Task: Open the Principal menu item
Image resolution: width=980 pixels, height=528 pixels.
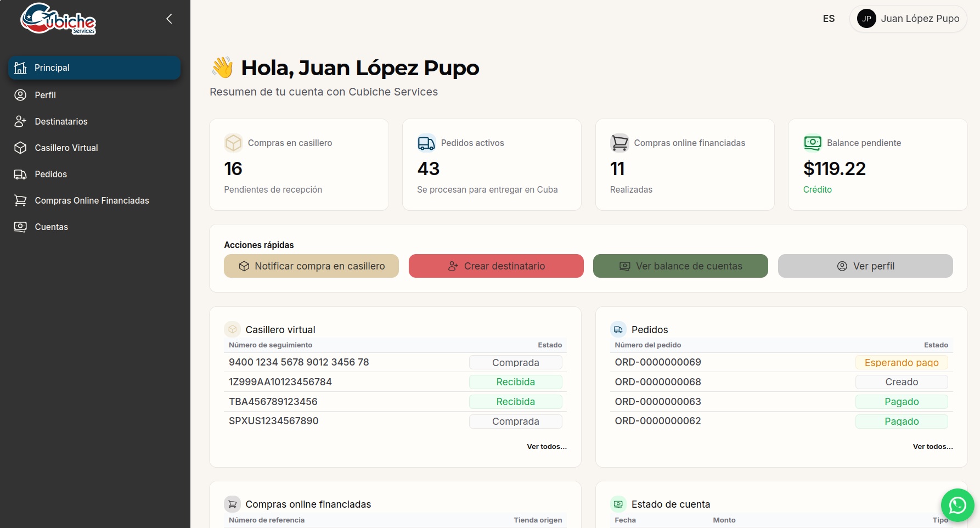Action: [x=94, y=68]
